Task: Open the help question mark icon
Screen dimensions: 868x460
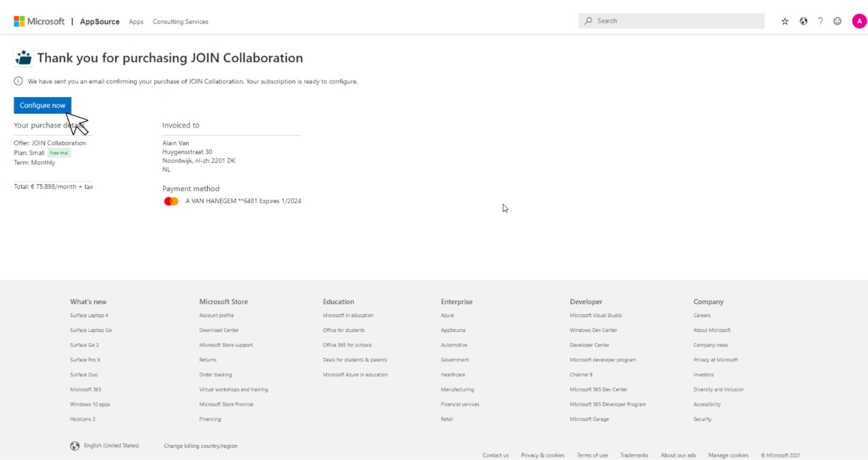Action: [x=820, y=21]
